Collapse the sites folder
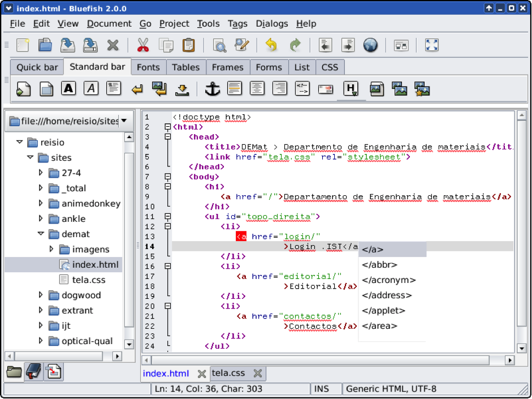532x399 pixels. pyautogui.click(x=30, y=157)
